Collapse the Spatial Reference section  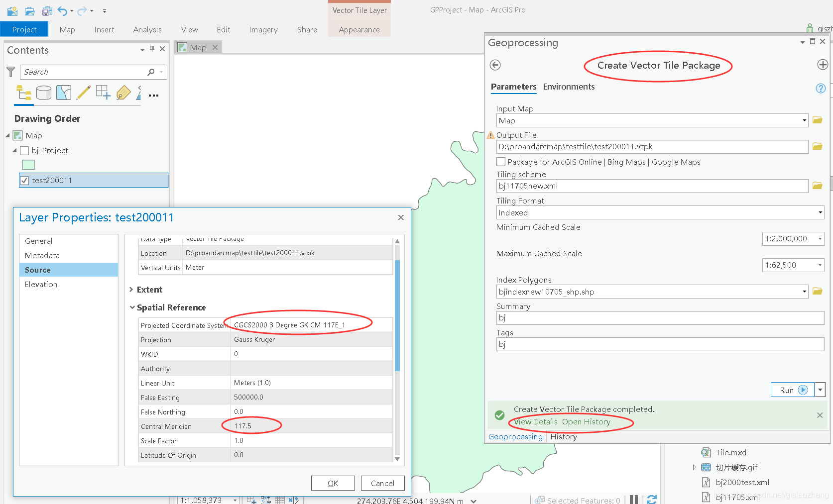pyautogui.click(x=132, y=307)
